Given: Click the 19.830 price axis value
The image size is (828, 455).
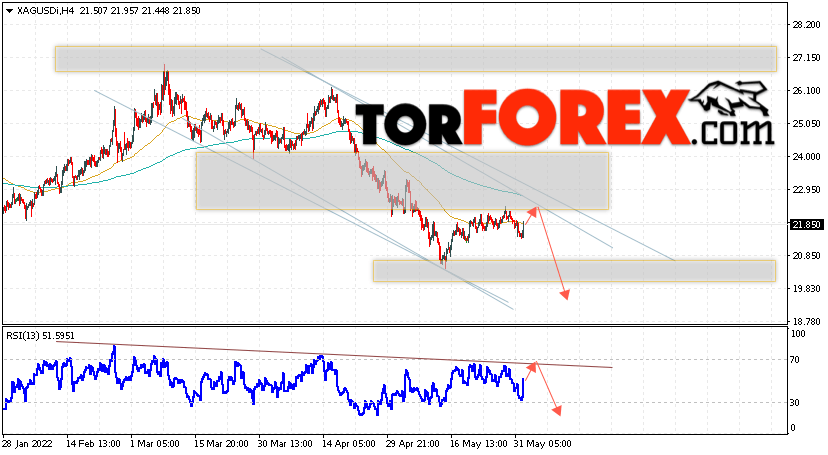Looking at the screenshot, I should click(x=806, y=289).
